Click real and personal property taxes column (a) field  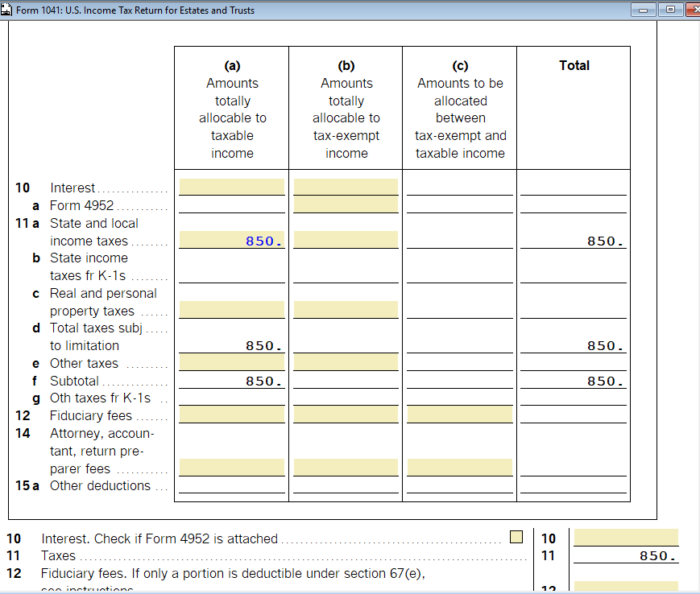[x=232, y=309]
